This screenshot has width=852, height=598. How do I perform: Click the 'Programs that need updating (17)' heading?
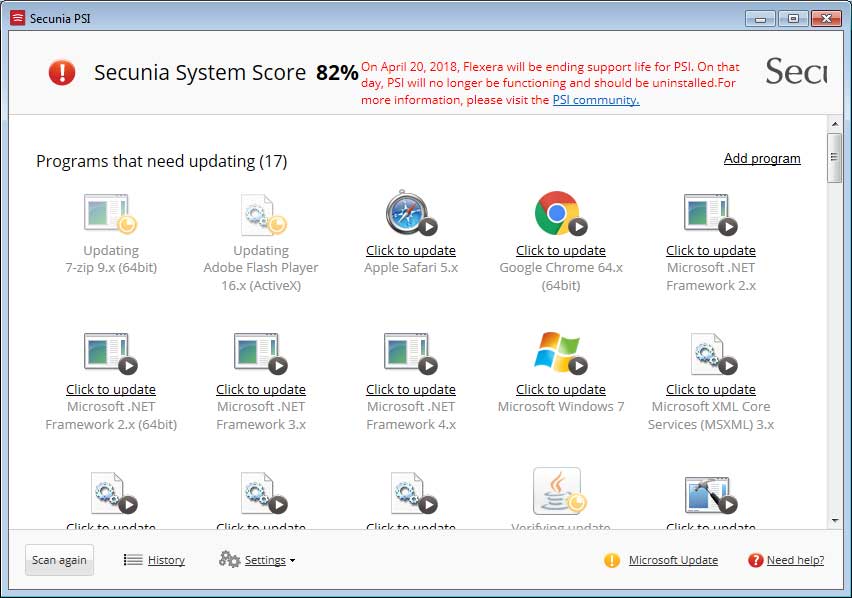(161, 161)
